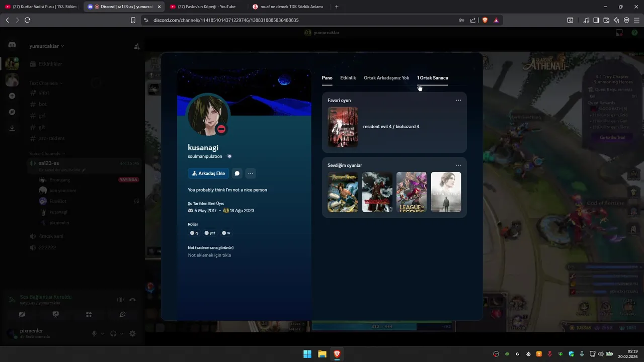
Task: Click the Brave Rewards triangle icon
Action: tap(496, 20)
